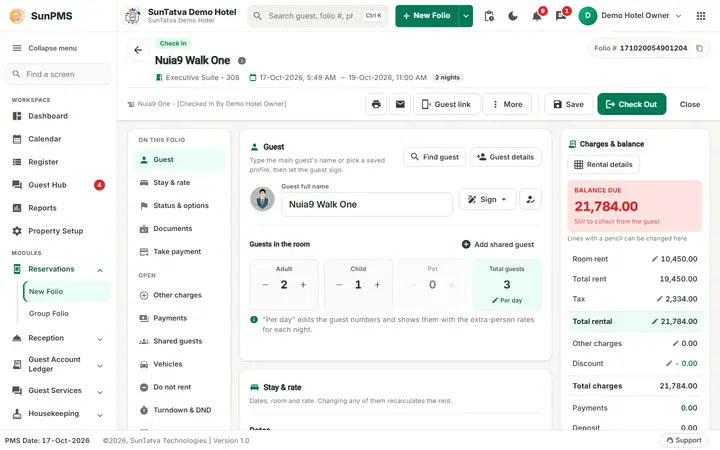Toggle dark mode with the moon icon
720x450 pixels.
click(513, 16)
